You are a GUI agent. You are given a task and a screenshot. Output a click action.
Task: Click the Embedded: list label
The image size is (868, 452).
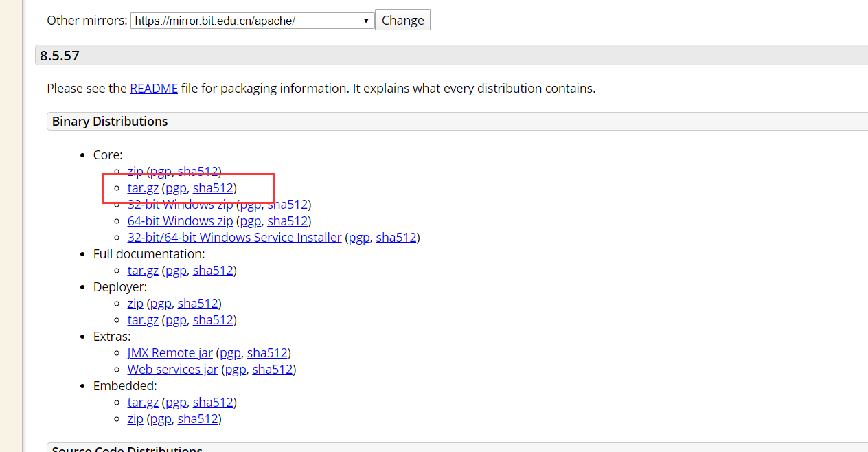[x=125, y=386]
